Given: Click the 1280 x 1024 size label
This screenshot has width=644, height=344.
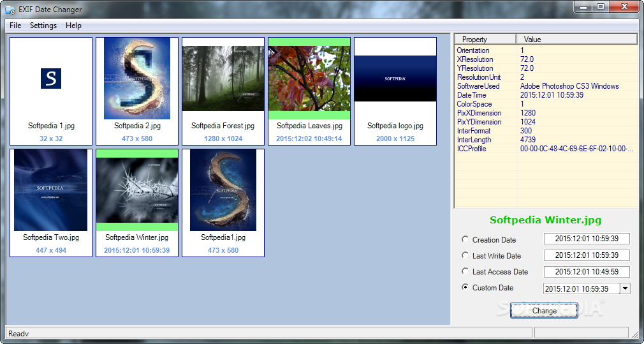Looking at the screenshot, I should tap(223, 139).
